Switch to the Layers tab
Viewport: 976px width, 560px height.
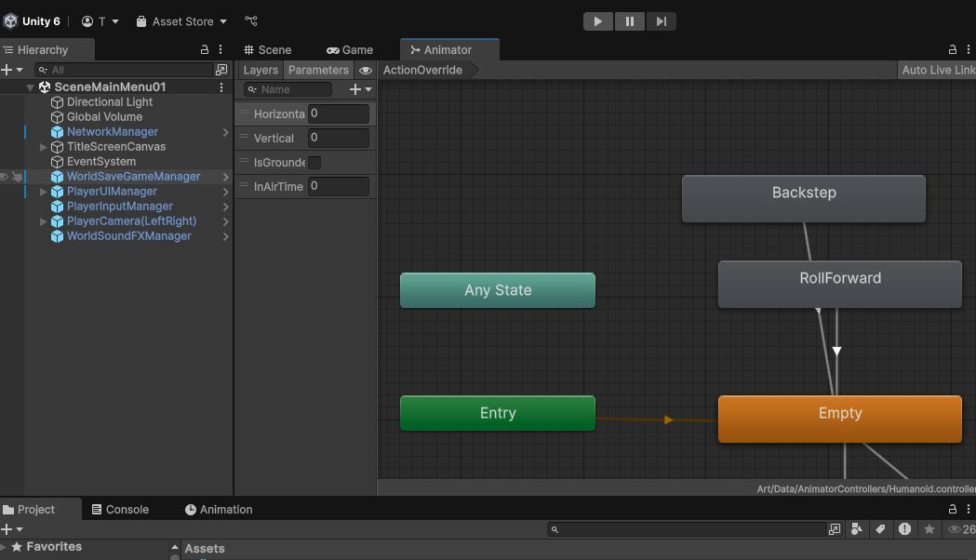(x=261, y=70)
